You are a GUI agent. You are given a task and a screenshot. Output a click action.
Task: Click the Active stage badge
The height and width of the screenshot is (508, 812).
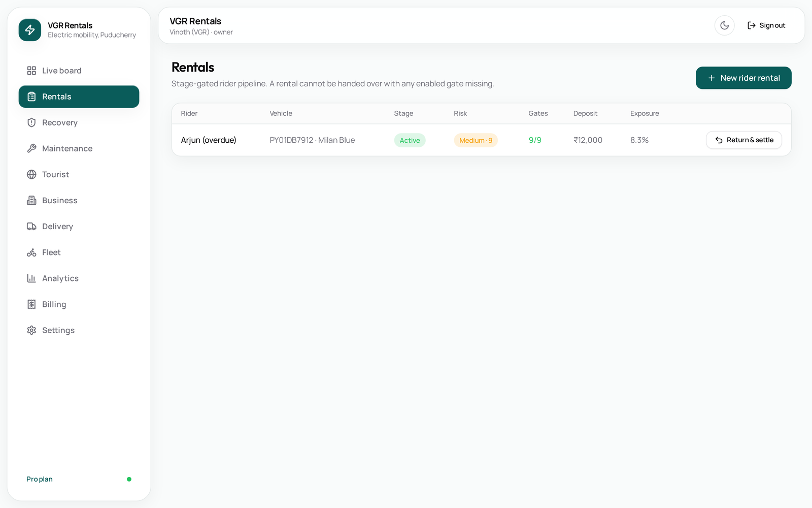pyautogui.click(x=410, y=140)
